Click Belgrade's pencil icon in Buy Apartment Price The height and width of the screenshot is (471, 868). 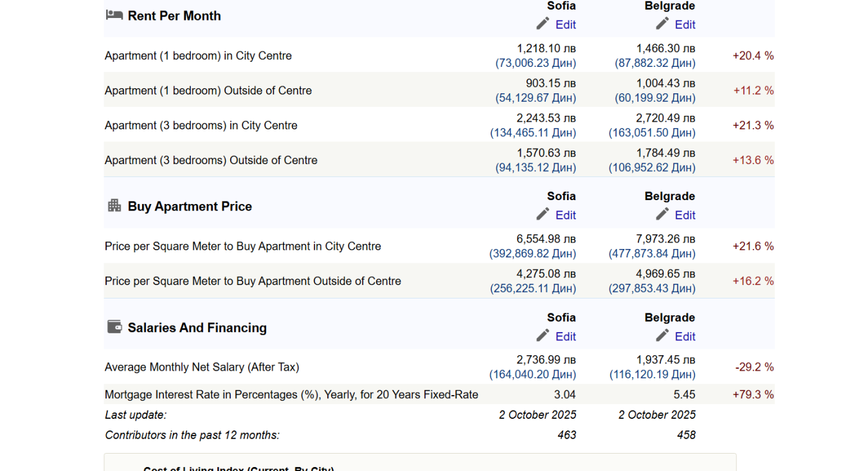663,214
